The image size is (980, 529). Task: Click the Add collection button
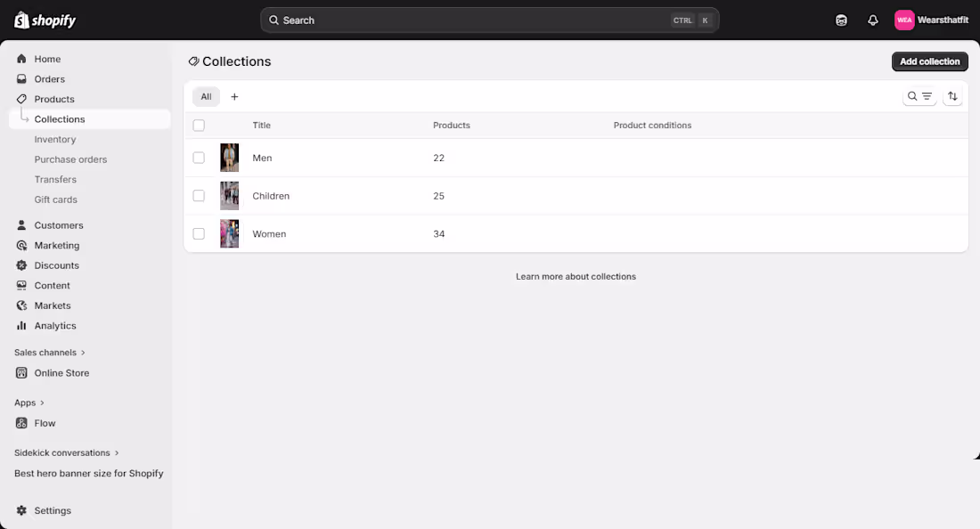tap(929, 61)
